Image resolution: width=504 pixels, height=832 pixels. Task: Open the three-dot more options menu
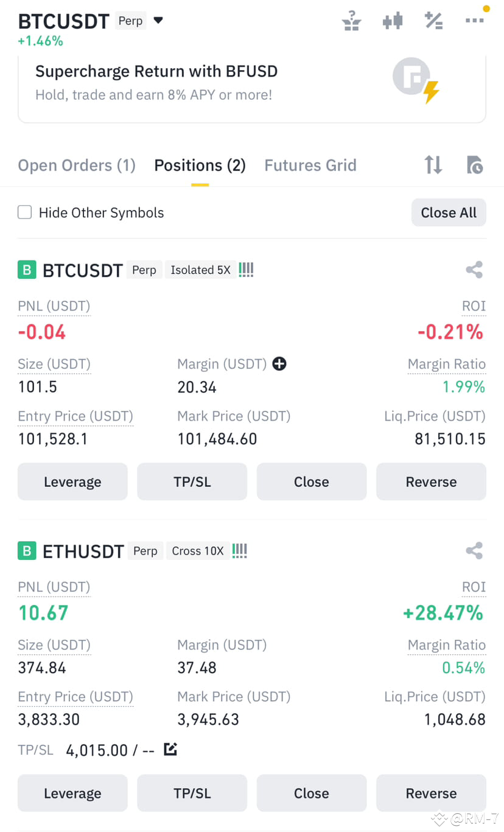[475, 21]
